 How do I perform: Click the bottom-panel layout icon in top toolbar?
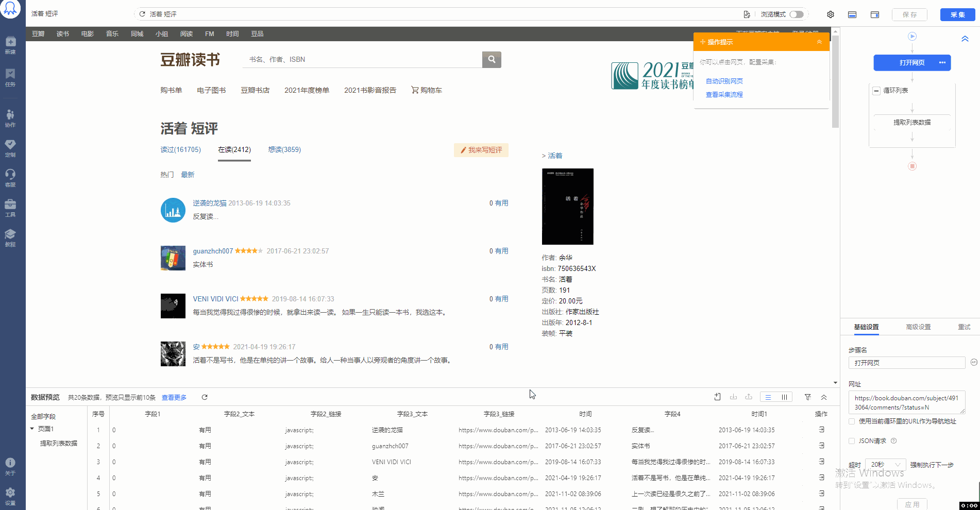(852, 14)
